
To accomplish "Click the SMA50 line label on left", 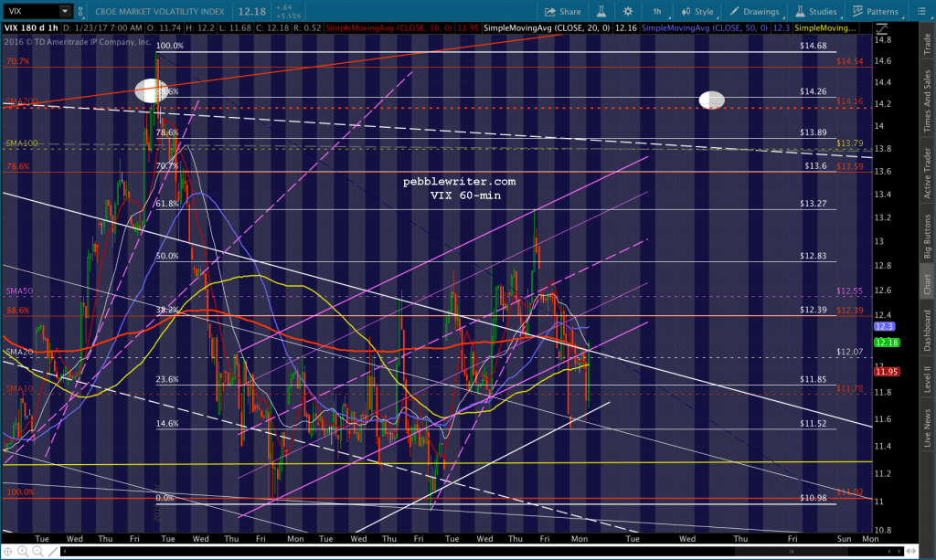I will (19, 291).
